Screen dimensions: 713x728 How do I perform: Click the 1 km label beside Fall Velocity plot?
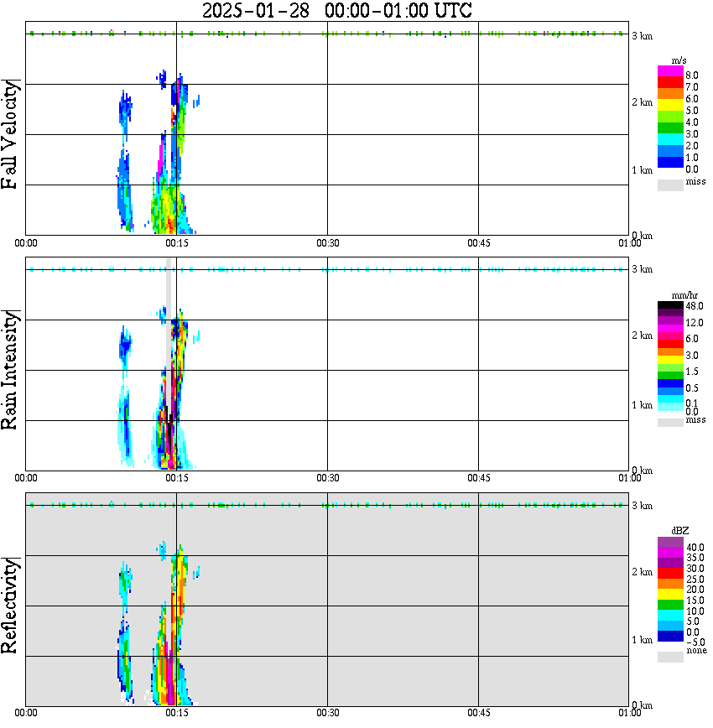pyautogui.click(x=642, y=170)
